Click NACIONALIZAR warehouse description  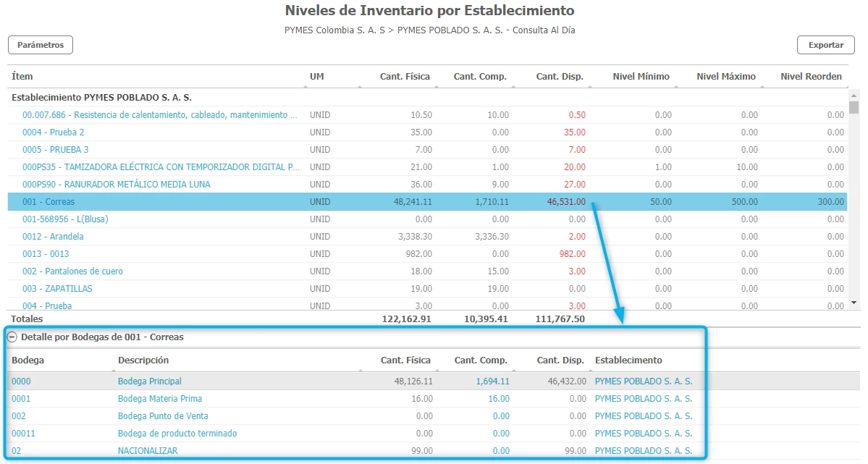[x=148, y=451]
